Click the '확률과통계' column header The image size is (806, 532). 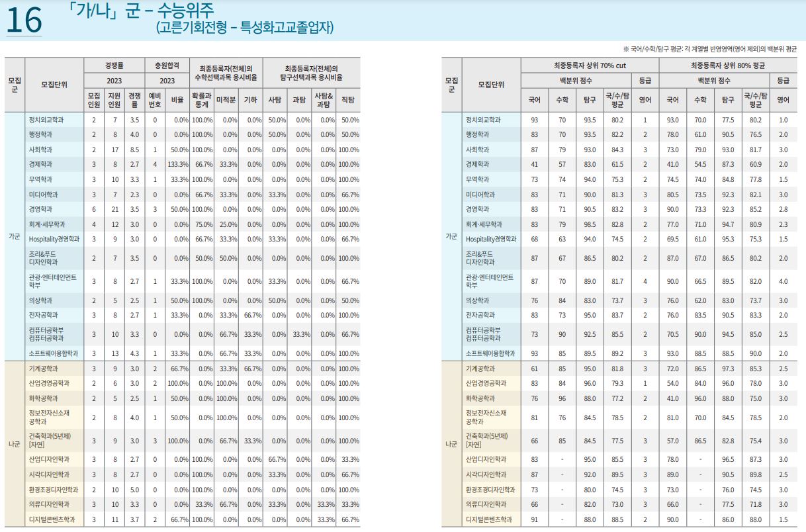[202, 100]
